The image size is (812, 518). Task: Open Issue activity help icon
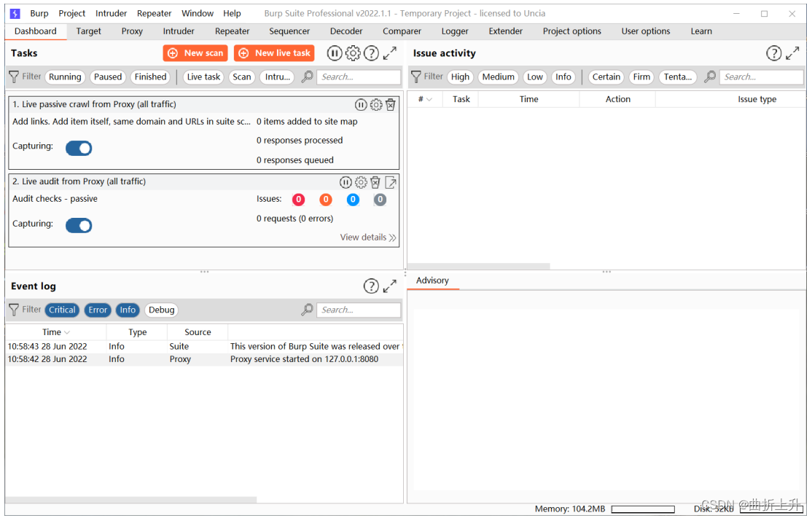[773, 53]
